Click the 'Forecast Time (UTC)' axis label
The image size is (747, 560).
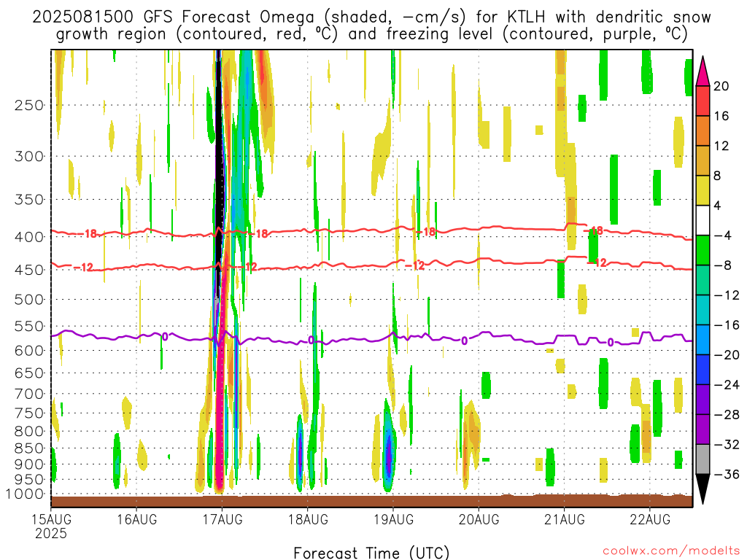[371, 553]
